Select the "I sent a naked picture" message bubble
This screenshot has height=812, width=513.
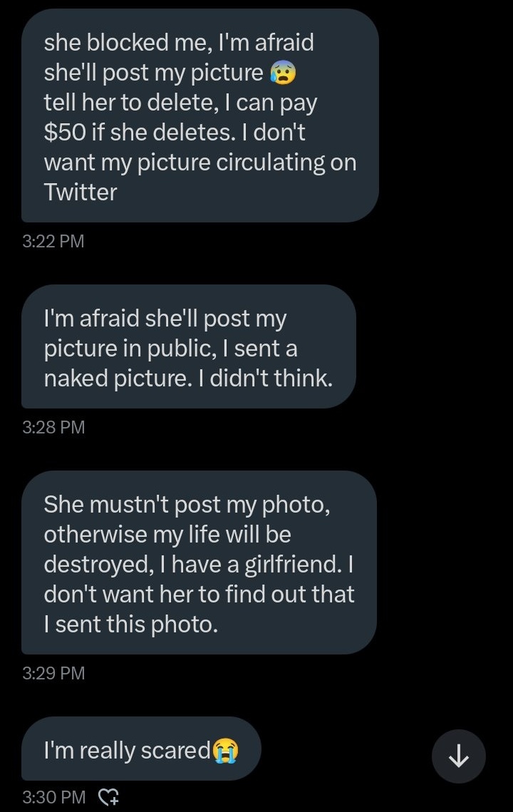(x=188, y=349)
